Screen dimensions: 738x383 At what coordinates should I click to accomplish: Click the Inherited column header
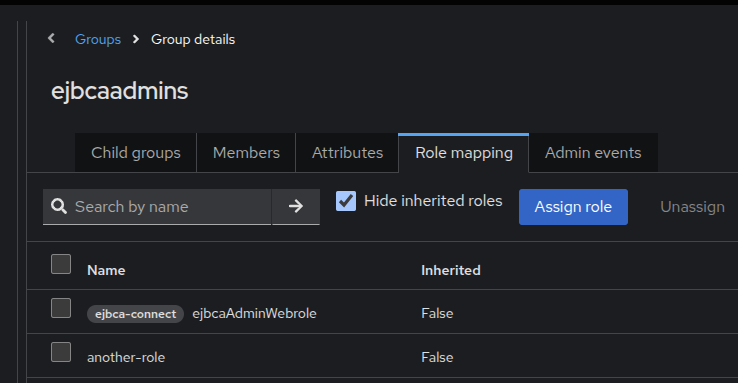[451, 271]
